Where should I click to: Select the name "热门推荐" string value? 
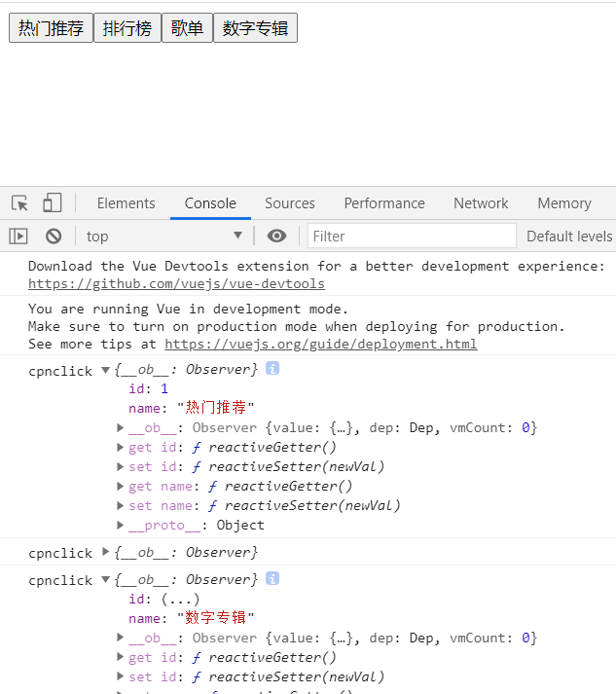pyautogui.click(x=215, y=407)
